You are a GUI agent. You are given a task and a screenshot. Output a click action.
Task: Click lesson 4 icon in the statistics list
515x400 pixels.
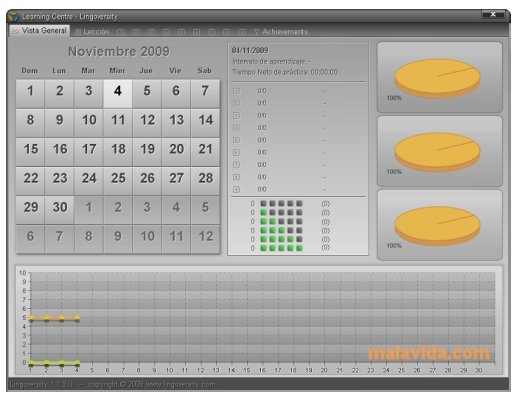coord(236,128)
